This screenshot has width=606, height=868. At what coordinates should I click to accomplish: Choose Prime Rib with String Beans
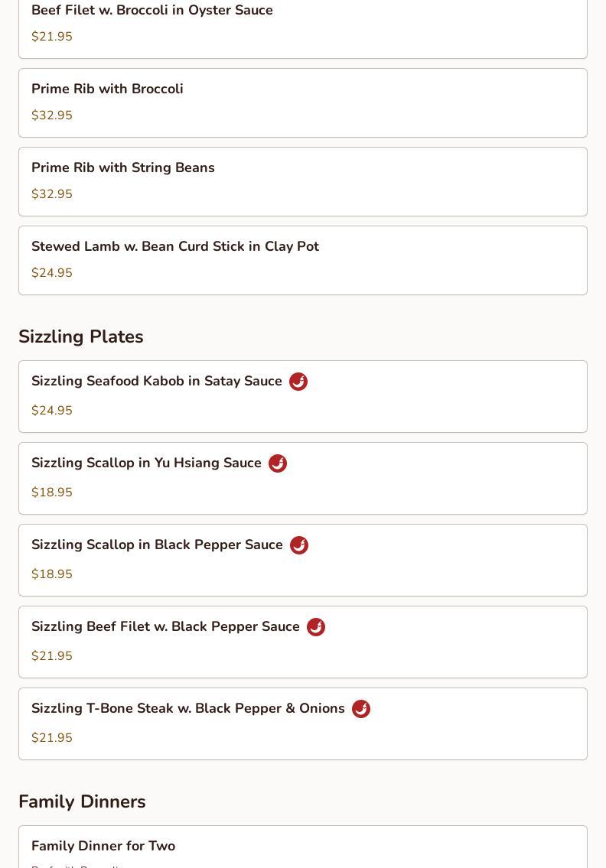[123, 167]
